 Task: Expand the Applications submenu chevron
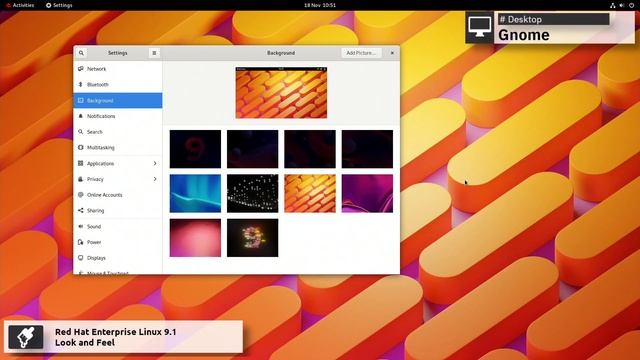(155, 163)
